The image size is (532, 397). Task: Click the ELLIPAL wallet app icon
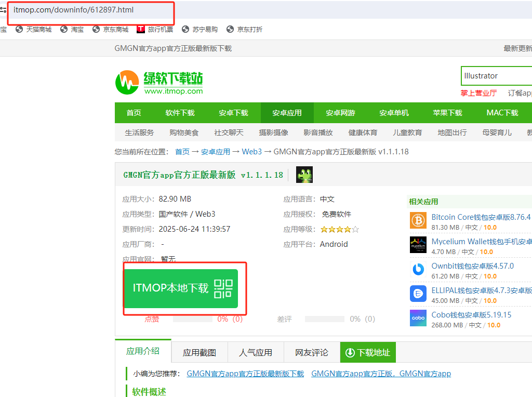pyautogui.click(x=418, y=294)
